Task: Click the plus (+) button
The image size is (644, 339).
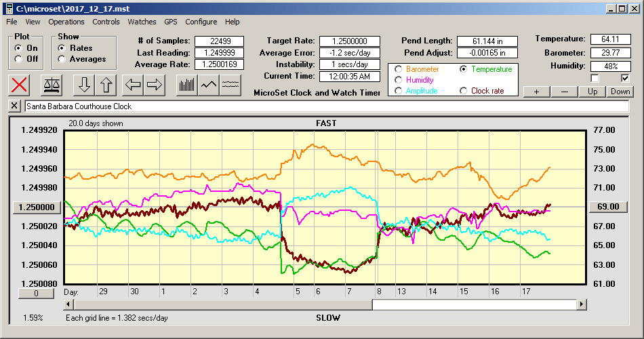Action: pos(536,92)
